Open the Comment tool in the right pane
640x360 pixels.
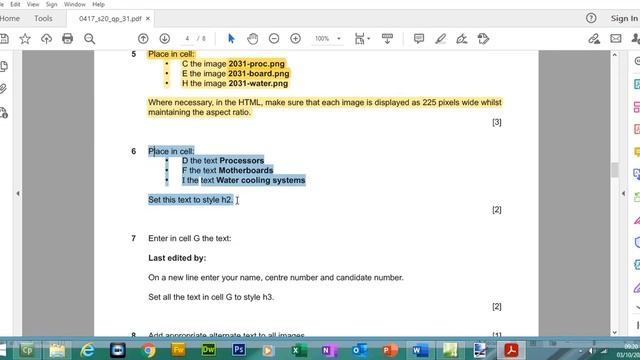pos(636,152)
